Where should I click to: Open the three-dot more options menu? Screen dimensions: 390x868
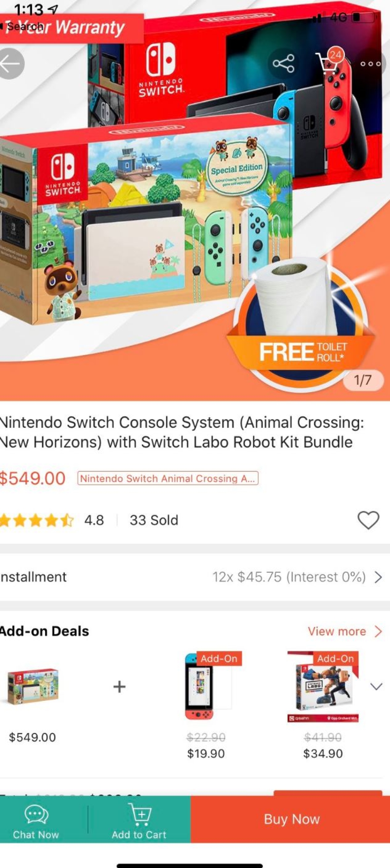371,63
